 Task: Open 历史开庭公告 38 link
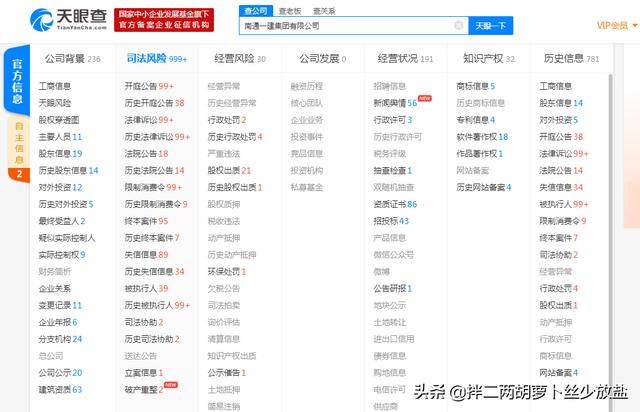(154, 103)
